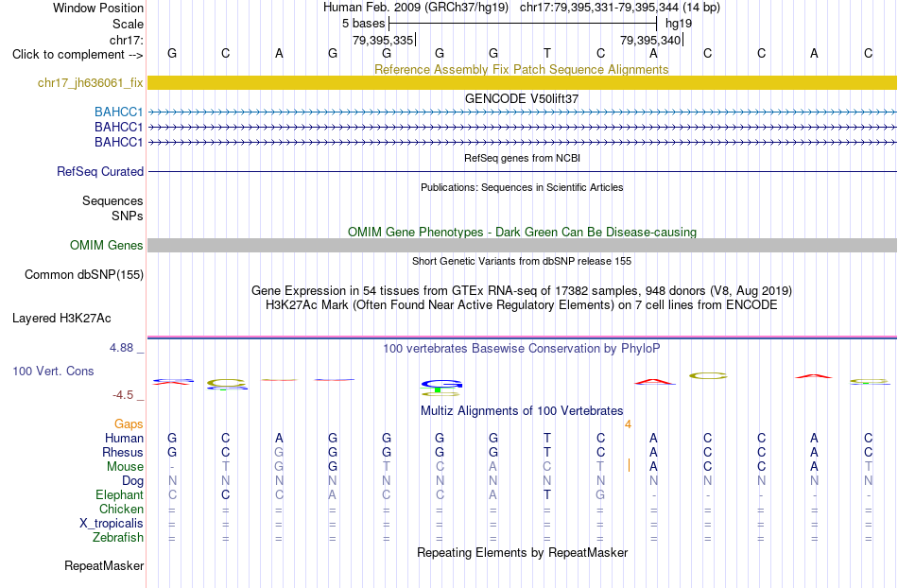Click the hg19 label beside the scale bar
This screenshot has width=898, height=588.
tap(679, 24)
